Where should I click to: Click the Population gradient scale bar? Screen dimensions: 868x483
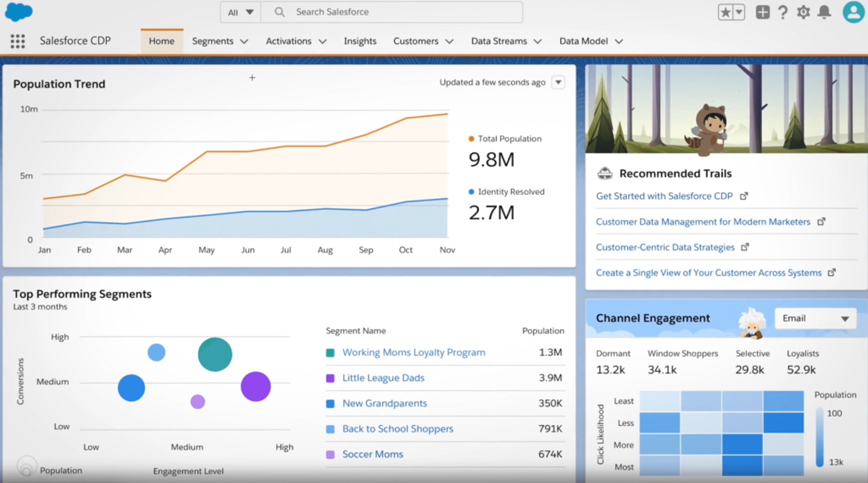[x=819, y=438]
